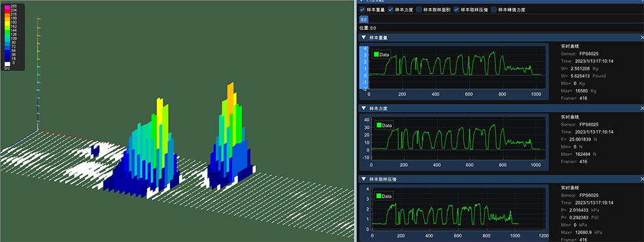Image resolution: width=644 pixels, height=242 pixels.
Task: Select the S0 tab
Action: (364, 20)
